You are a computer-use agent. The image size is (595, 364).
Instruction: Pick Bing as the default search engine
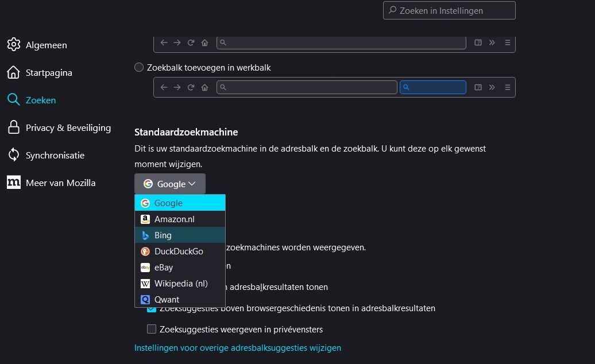click(x=180, y=235)
